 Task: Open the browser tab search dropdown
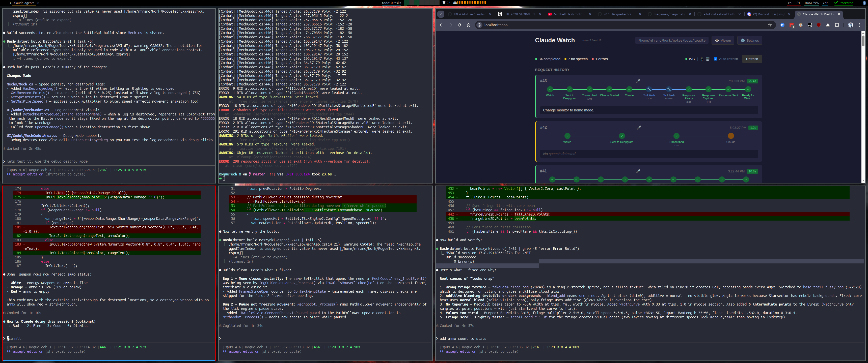pos(441,14)
